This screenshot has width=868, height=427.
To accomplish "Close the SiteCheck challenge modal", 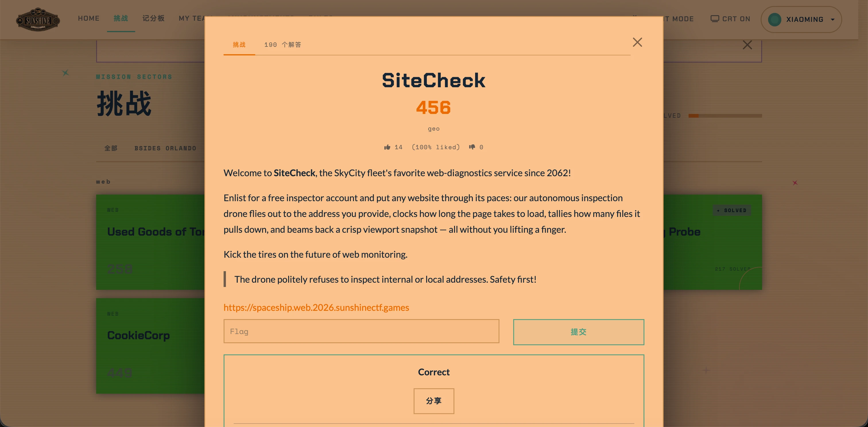I will point(637,42).
